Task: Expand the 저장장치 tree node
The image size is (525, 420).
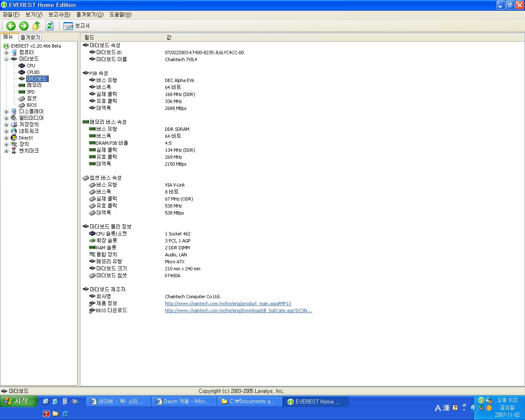Action: 6,125
